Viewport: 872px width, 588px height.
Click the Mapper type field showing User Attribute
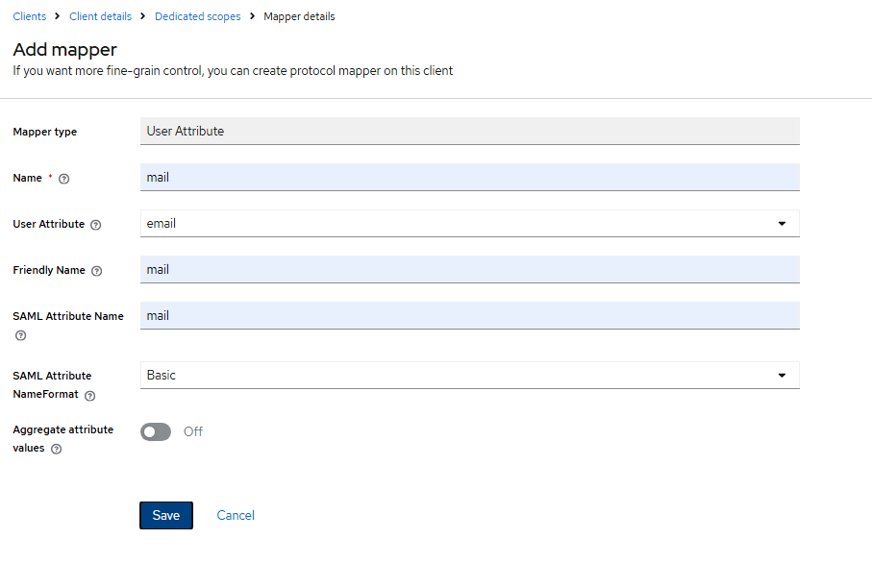[x=469, y=132]
